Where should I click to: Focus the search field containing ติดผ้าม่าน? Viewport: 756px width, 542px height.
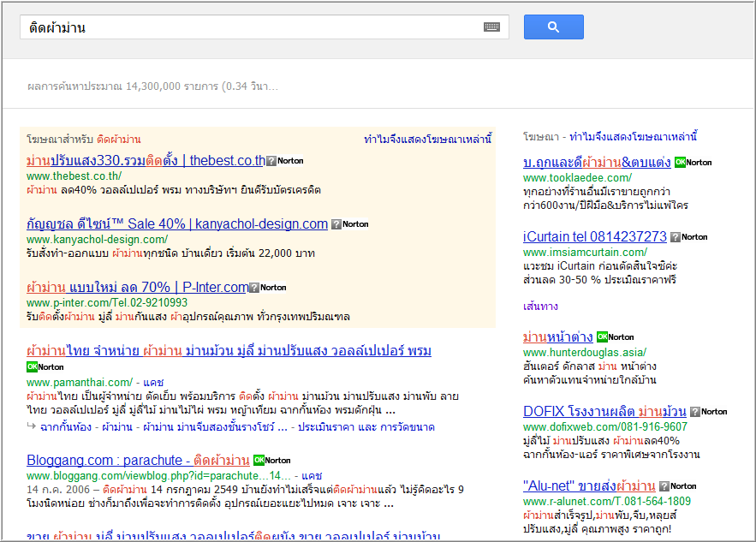pyautogui.click(x=265, y=27)
